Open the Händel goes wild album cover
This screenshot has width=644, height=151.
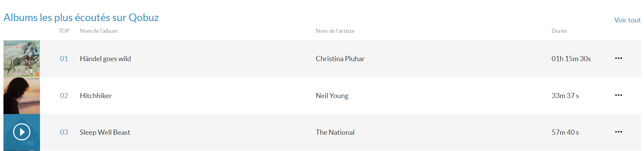[x=22, y=59]
